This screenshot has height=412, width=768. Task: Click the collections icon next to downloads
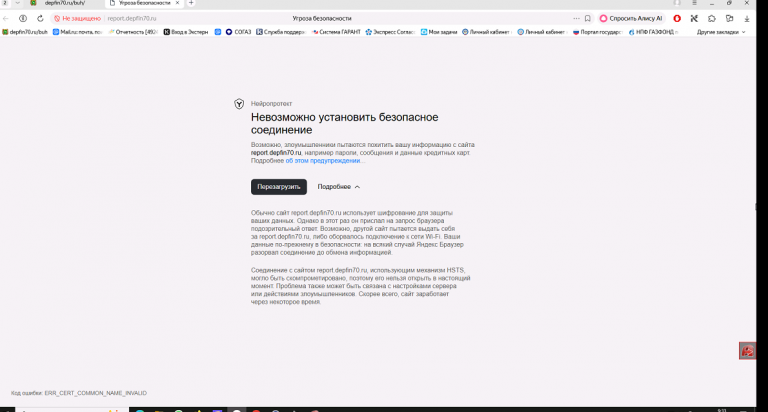729,19
